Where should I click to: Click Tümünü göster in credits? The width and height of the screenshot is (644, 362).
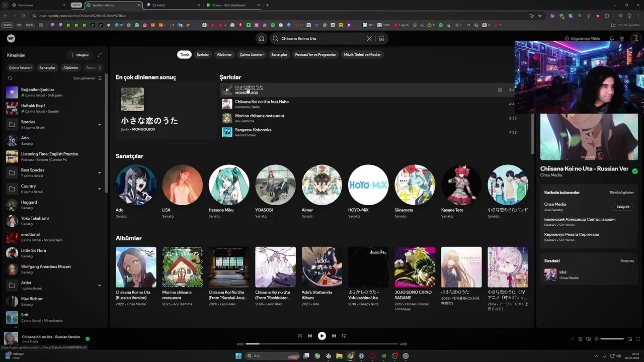621,193
